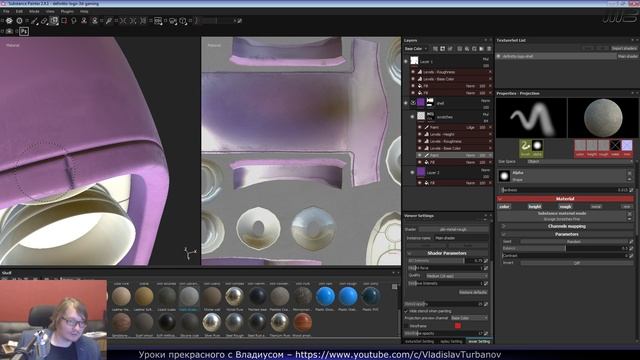The width and height of the screenshot is (640, 360).
Task: Click Main shader button in TextureSet List
Action: [627, 56]
